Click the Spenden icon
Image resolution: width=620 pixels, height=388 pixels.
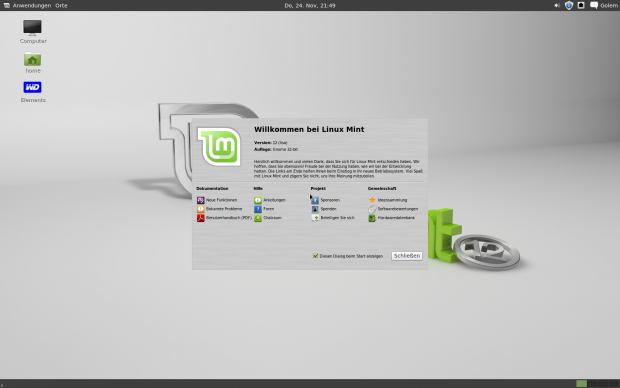(315, 209)
